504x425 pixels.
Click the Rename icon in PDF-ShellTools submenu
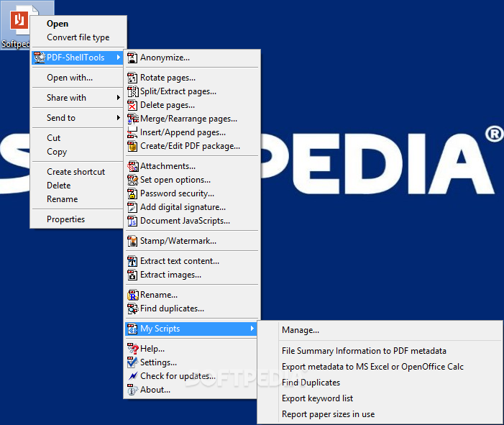[x=133, y=295]
